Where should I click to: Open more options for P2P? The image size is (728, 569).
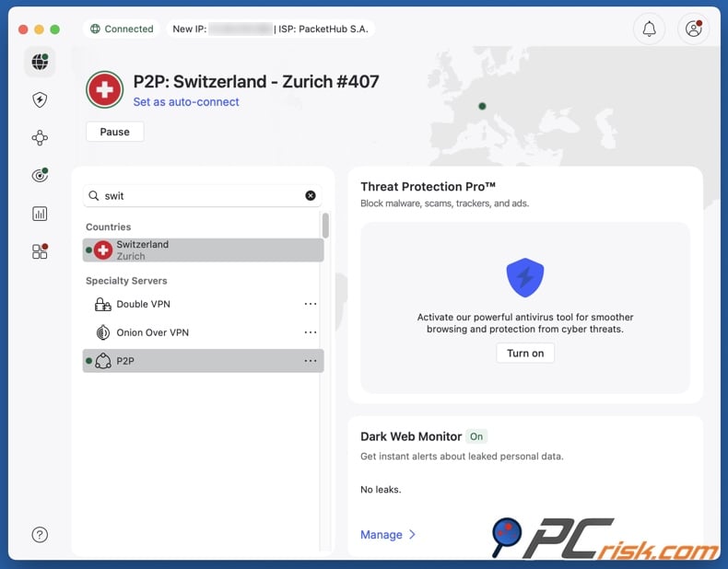[x=311, y=361]
